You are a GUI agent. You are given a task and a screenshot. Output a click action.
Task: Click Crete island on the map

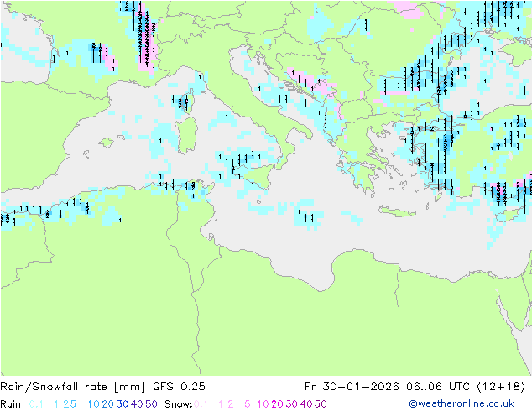point(397,211)
